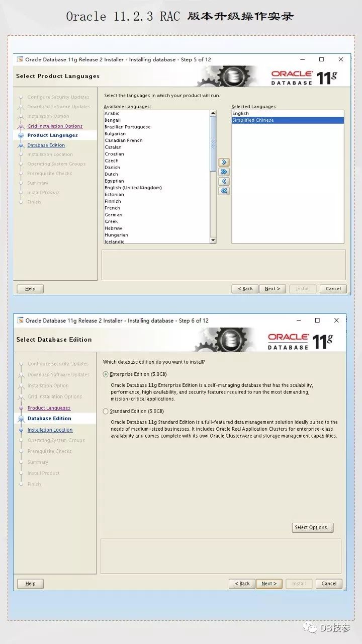Select Hebrew in Available Languages

click(x=113, y=228)
